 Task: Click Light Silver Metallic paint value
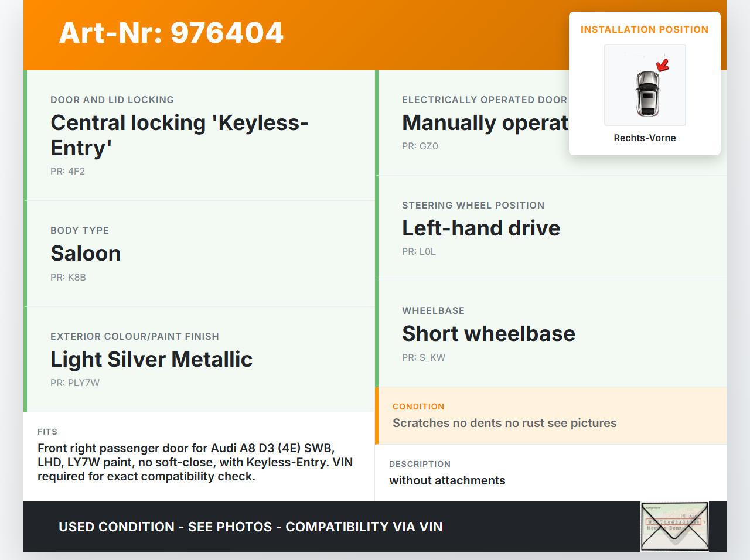[x=151, y=359]
